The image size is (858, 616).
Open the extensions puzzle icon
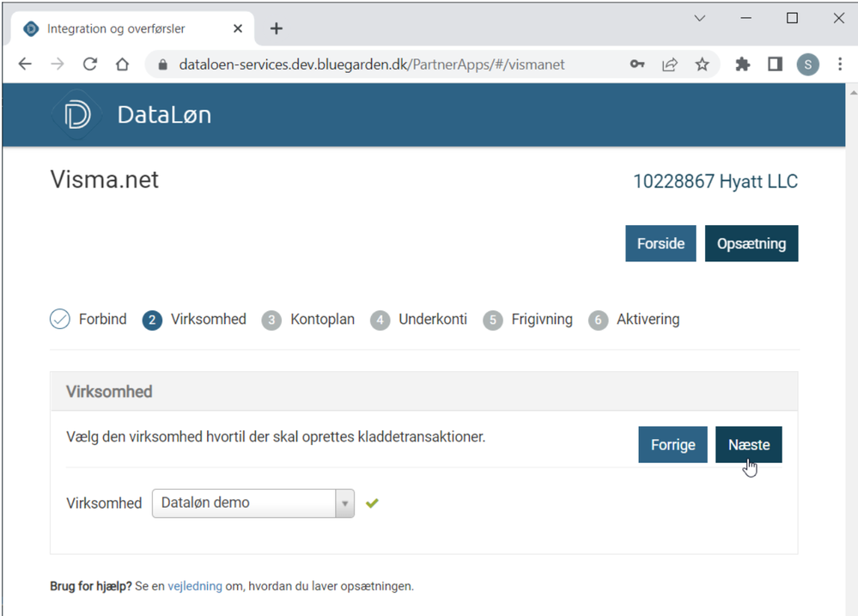click(x=743, y=64)
